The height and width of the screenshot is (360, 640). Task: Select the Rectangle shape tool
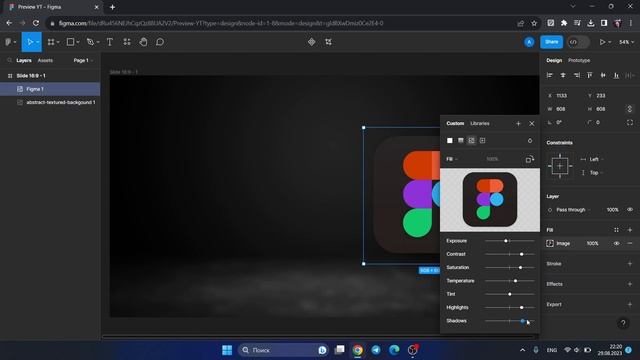(x=70, y=42)
